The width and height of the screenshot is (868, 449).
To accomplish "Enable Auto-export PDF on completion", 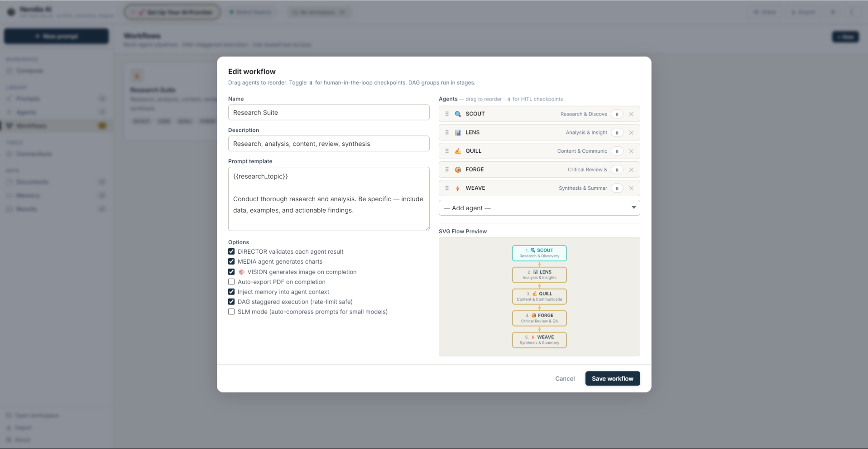I will 231,282.
